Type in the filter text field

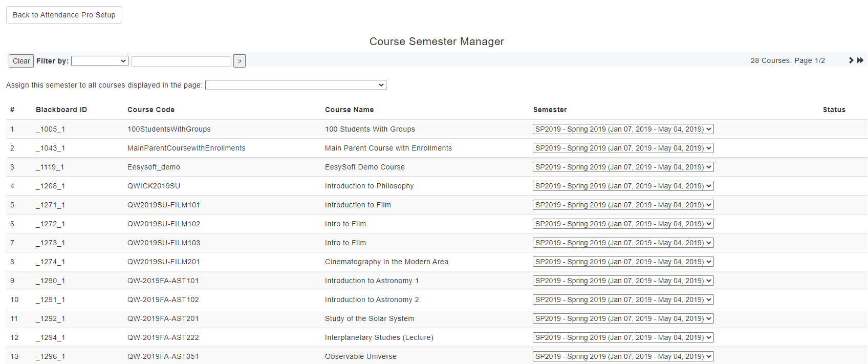coord(181,61)
